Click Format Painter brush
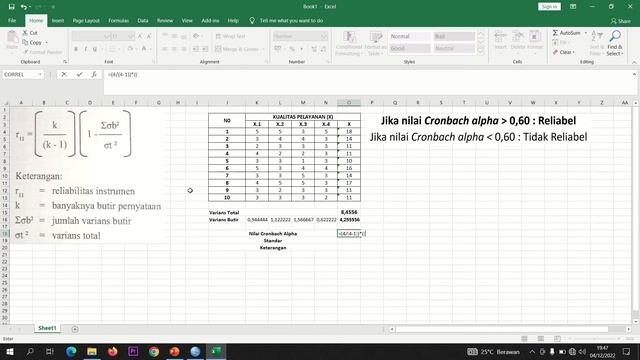Screen dimensions: 640x360 click(42, 52)
